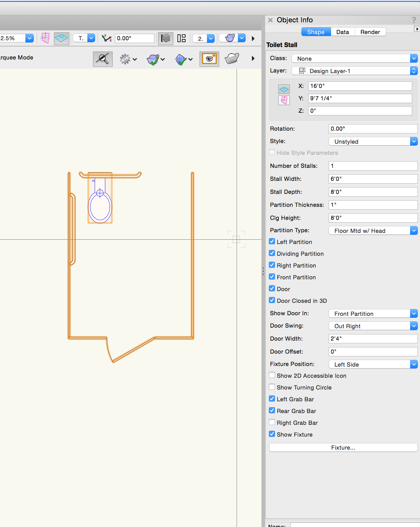Switch to the Render tab
This screenshot has height=527, width=420.
[370, 32]
